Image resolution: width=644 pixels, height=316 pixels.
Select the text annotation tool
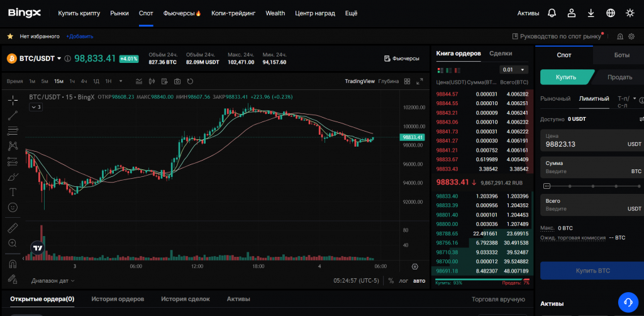pyautogui.click(x=13, y=192)
